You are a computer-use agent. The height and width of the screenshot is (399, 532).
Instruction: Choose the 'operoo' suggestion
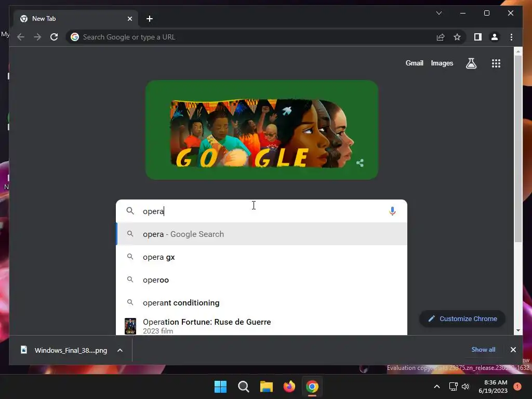(261, 280)
